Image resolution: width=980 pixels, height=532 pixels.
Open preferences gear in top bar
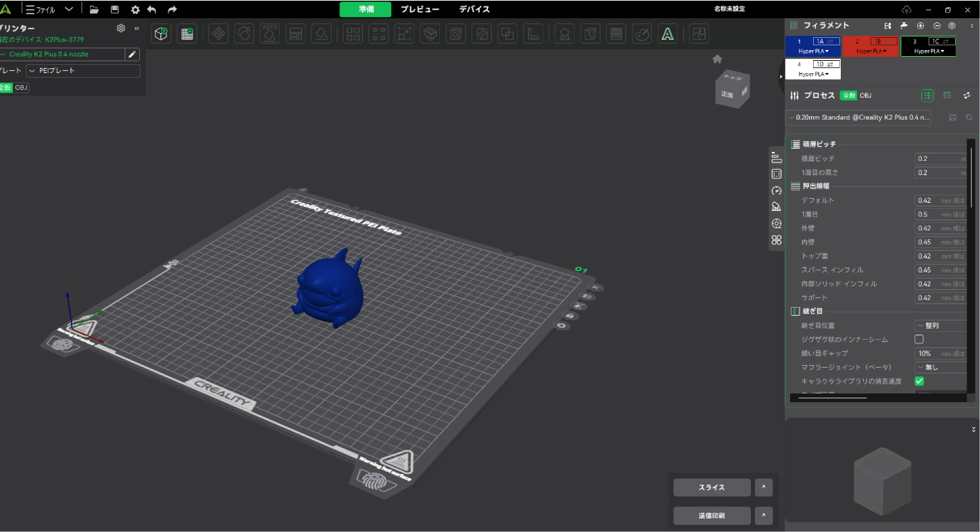pos(135,9)
